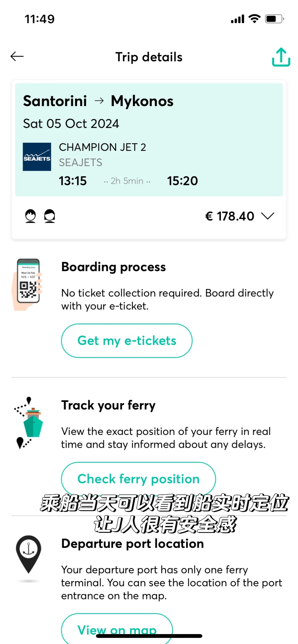Tap the Boarding process heading

(x=113, y=267)
